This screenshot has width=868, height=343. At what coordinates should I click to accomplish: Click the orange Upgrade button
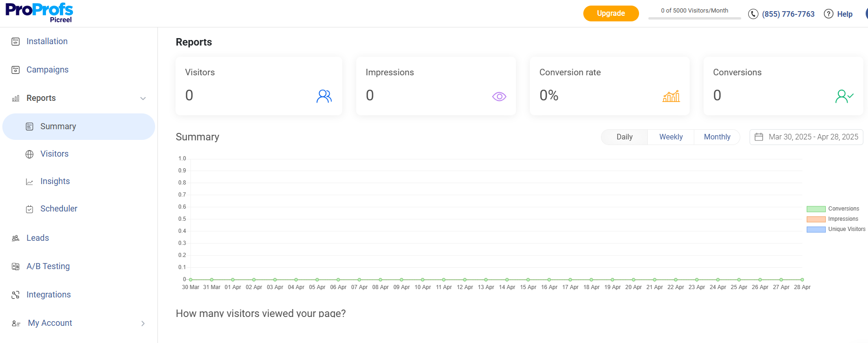611,13
